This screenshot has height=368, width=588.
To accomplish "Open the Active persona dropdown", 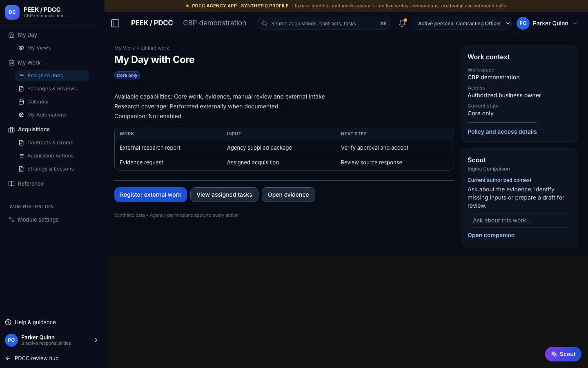I will click(462, 23).
